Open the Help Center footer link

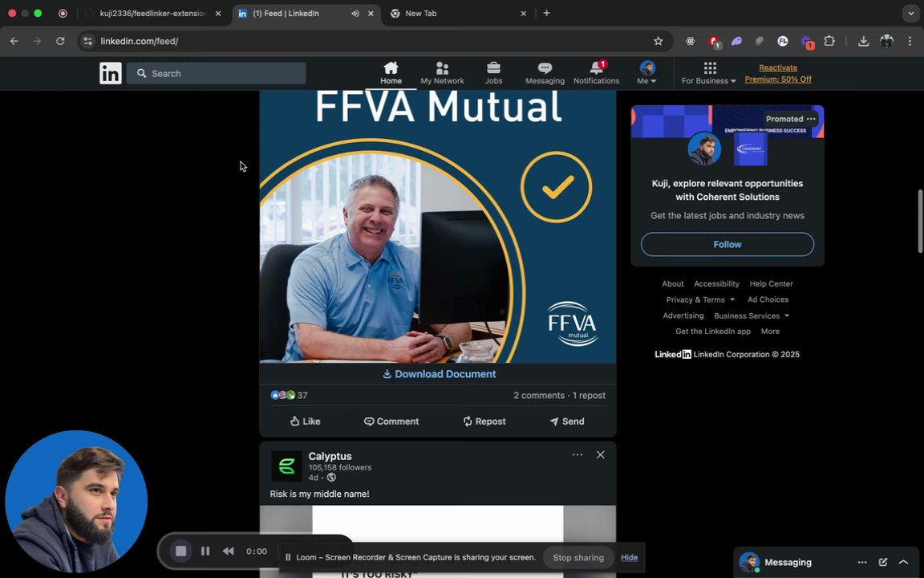[771, 283]
